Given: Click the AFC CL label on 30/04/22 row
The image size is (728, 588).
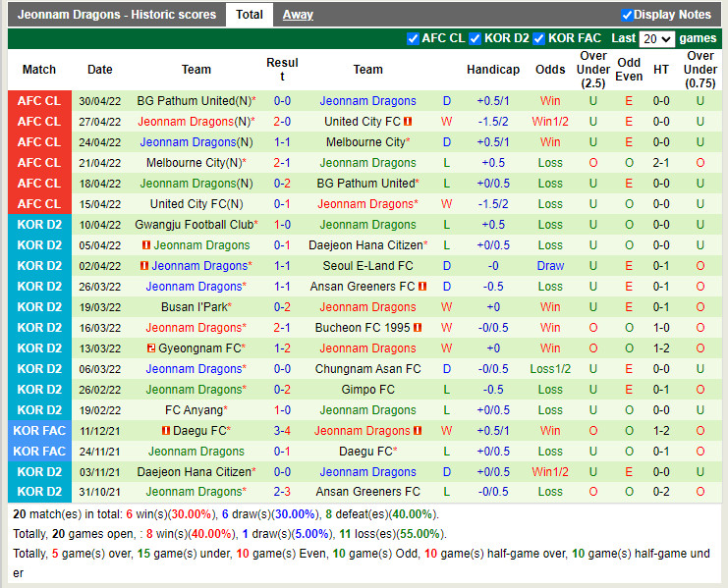Looking at the screenshot, I should (x=39, y=101).
